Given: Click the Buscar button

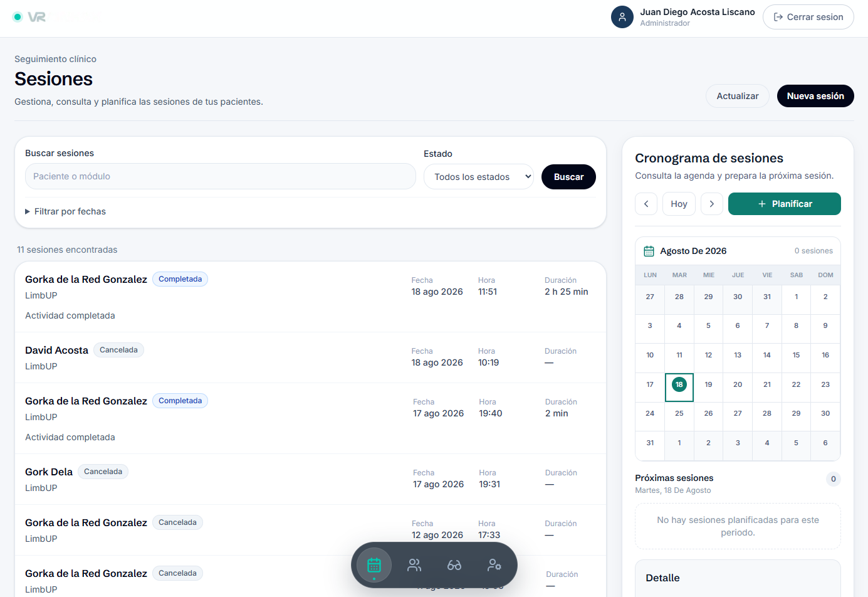Looking at the screenshot, I should [568, 177].
